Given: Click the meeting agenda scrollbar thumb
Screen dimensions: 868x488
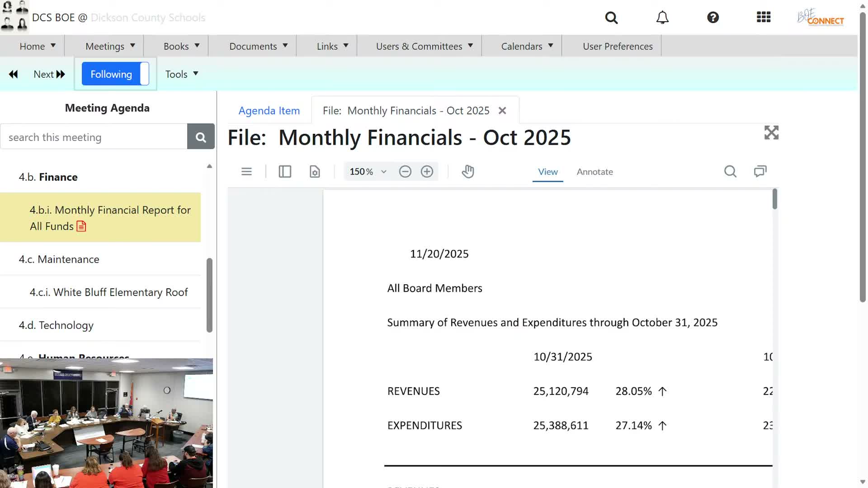Looking at the screenshot, I should tap(209, 295).
